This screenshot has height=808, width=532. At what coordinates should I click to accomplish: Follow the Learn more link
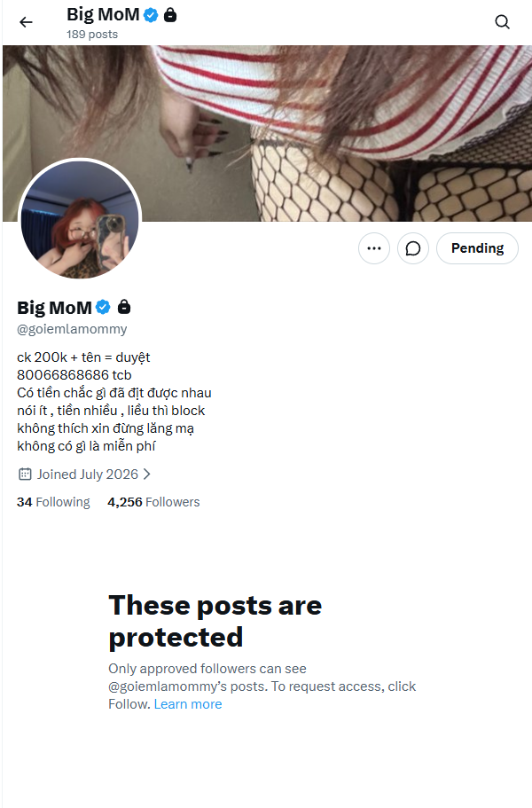188,704
